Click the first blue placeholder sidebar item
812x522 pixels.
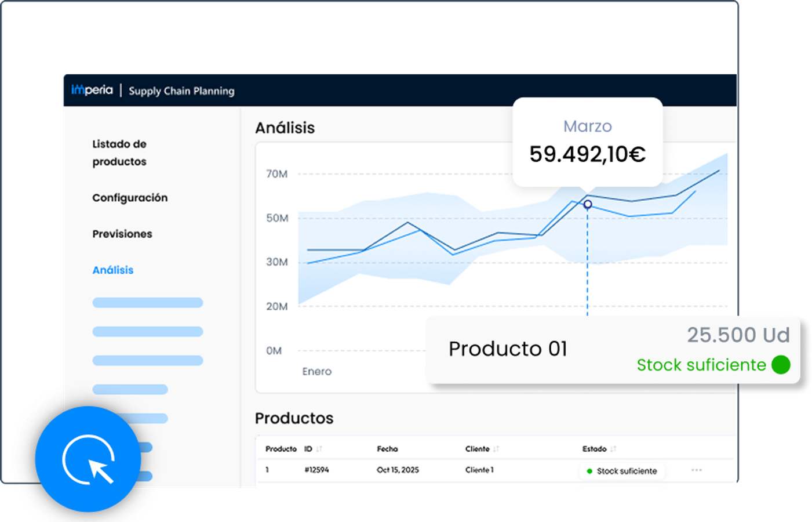(148, 302)
